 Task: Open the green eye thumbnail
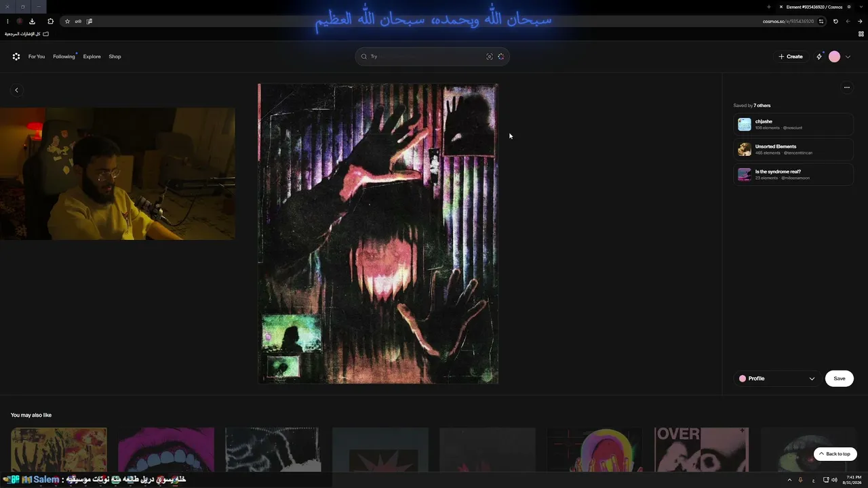pos(808,449)
